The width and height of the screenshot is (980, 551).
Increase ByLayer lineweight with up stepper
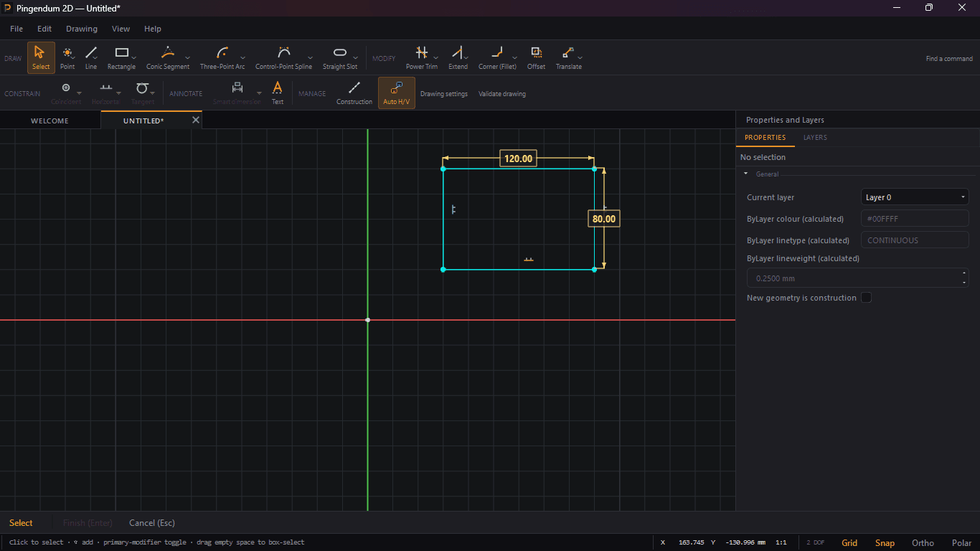click(963, 273)
